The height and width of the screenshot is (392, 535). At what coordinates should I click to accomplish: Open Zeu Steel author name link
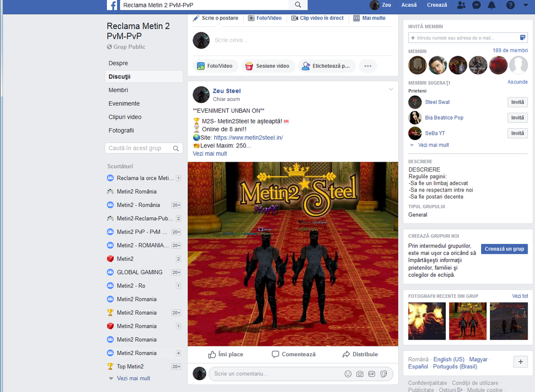coord(227,91)
